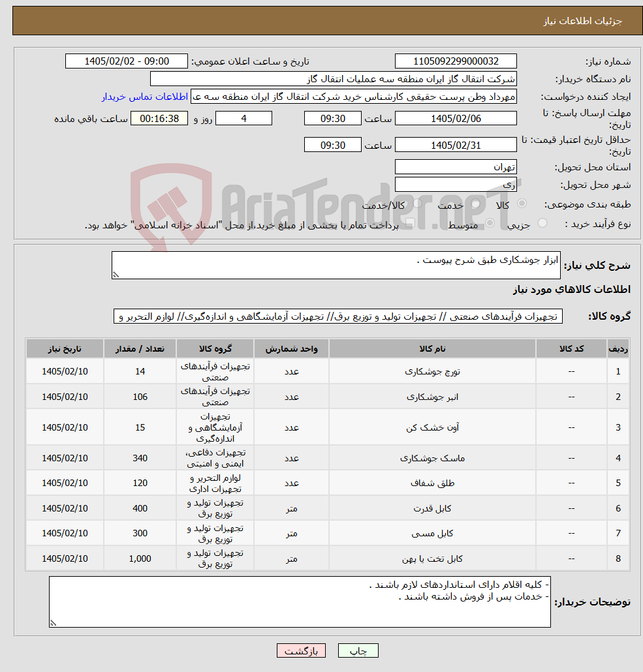643x672 pixels.
Task: Click quantity 400 in کابل قدرت row
Action: tap(140, 508)
